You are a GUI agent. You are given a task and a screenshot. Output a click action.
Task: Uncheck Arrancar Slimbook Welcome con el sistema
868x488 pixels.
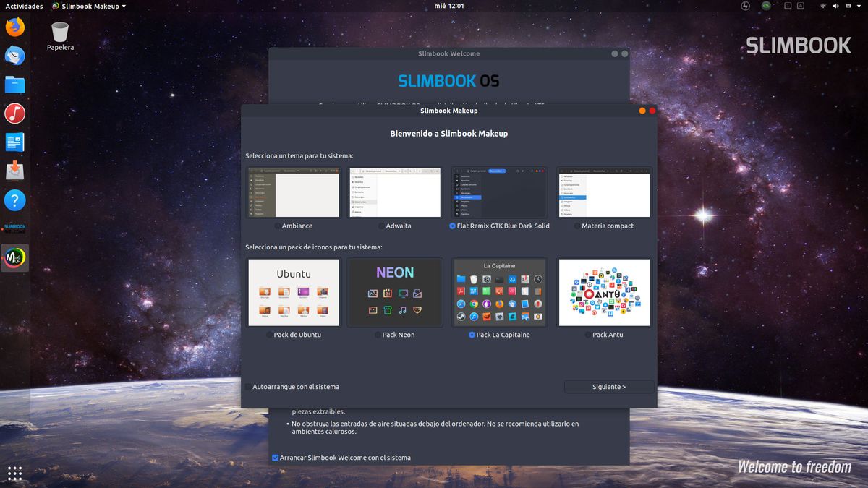pyautogui.click(x=275, y=458)
